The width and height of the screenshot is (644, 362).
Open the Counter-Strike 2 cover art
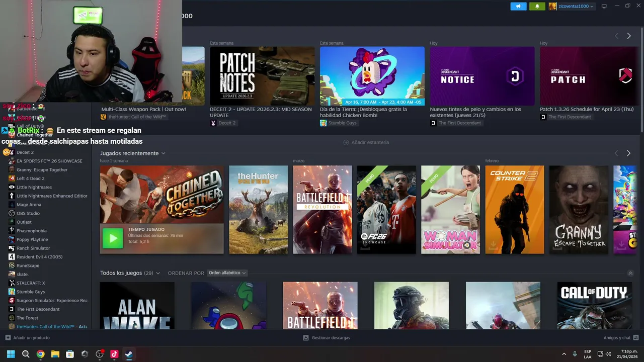(x=514, y=210)
